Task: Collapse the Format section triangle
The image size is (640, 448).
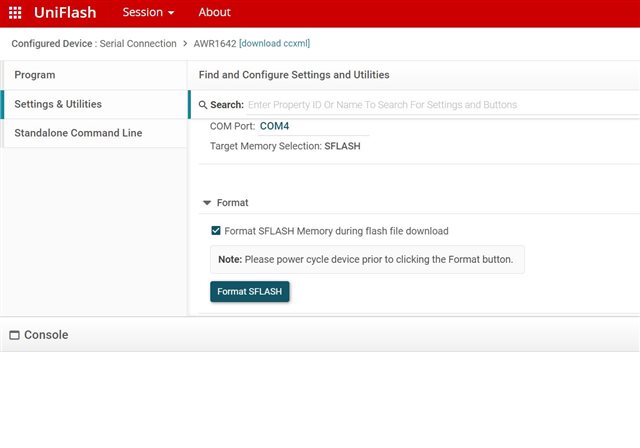Action: 207,203
